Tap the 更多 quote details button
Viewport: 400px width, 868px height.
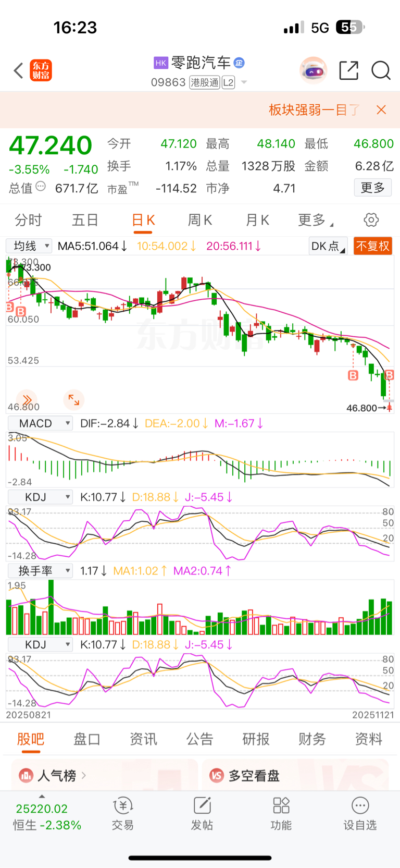click(373, 188)
